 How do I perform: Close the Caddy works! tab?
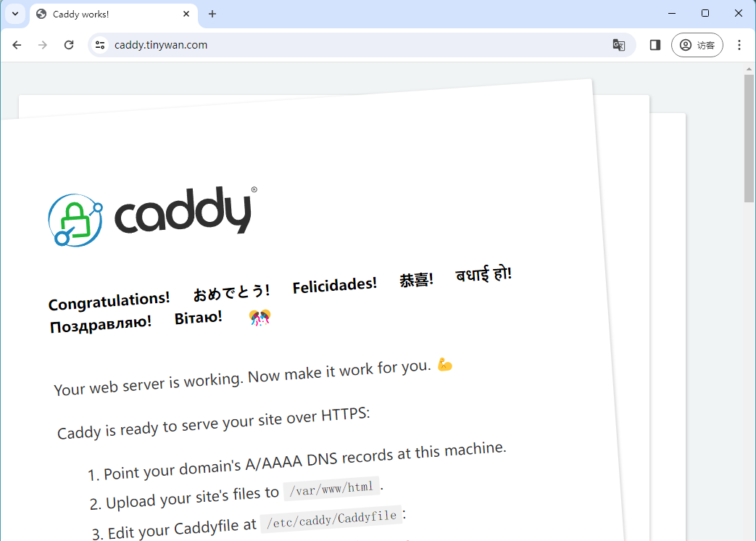pyautogui.click(x=186, y=14)
